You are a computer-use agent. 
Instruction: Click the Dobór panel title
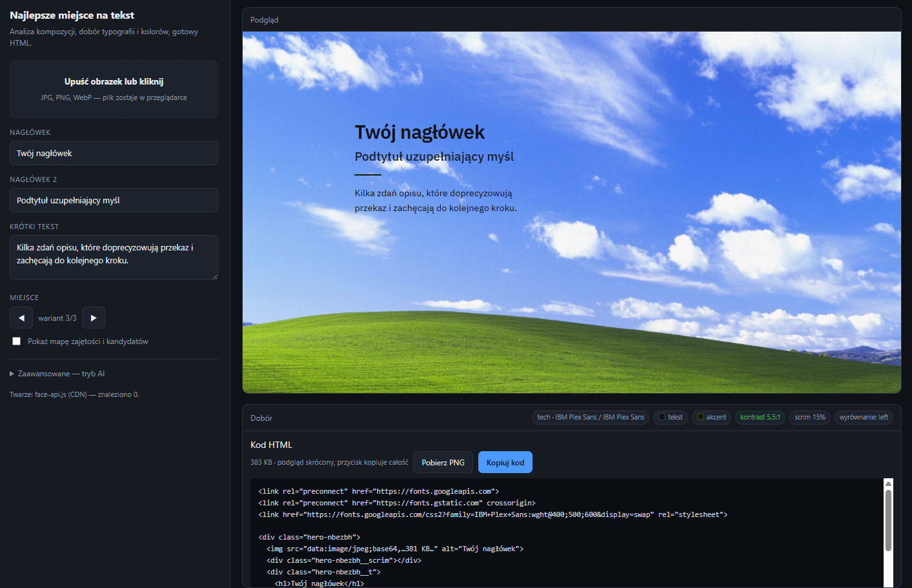coord(261,418)
